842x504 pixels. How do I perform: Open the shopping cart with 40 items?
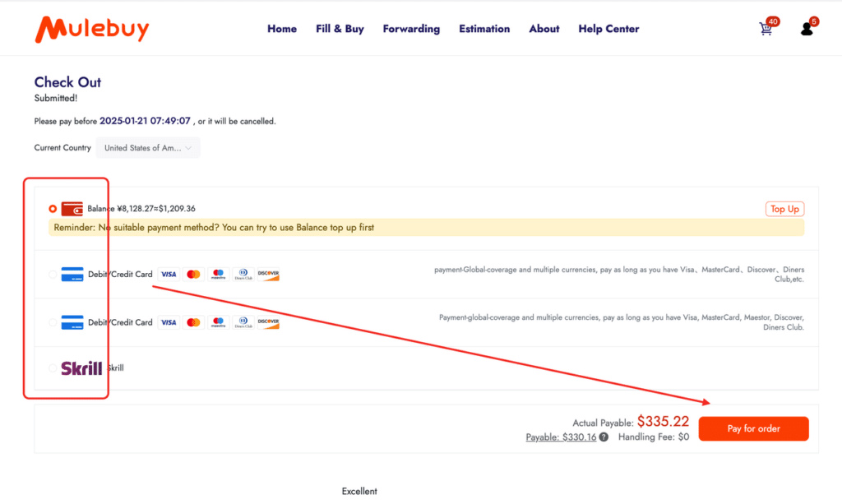(x=766, y=29)
